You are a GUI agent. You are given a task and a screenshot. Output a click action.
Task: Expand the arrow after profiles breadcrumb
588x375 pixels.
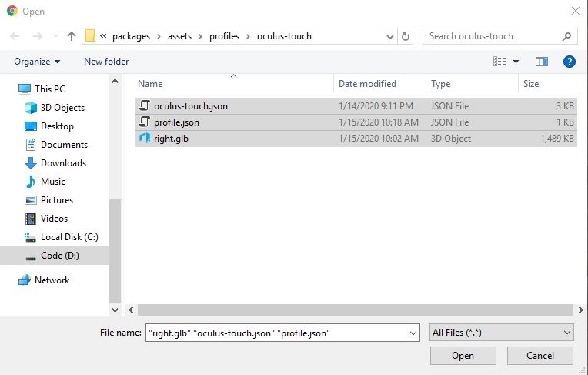tap(248, 36)
